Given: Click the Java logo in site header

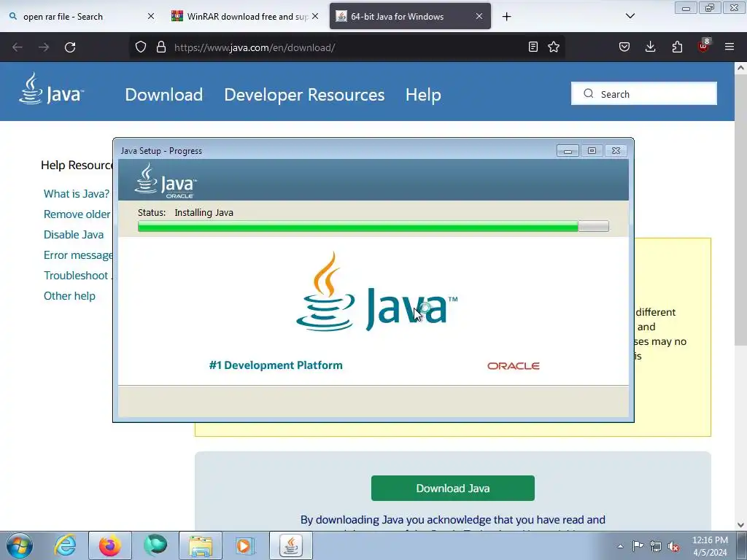Looking at the screenshot, I should (51, 88).
